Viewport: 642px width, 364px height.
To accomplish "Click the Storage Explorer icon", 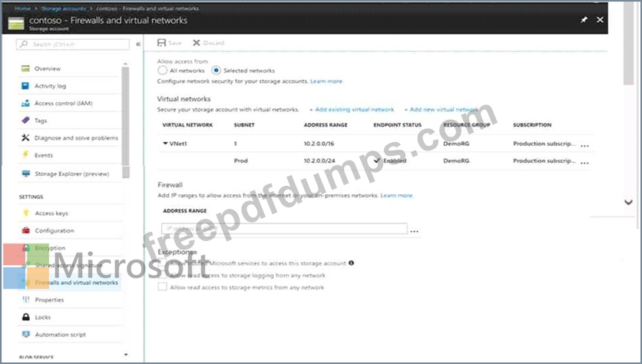I will tap(26, 174).
